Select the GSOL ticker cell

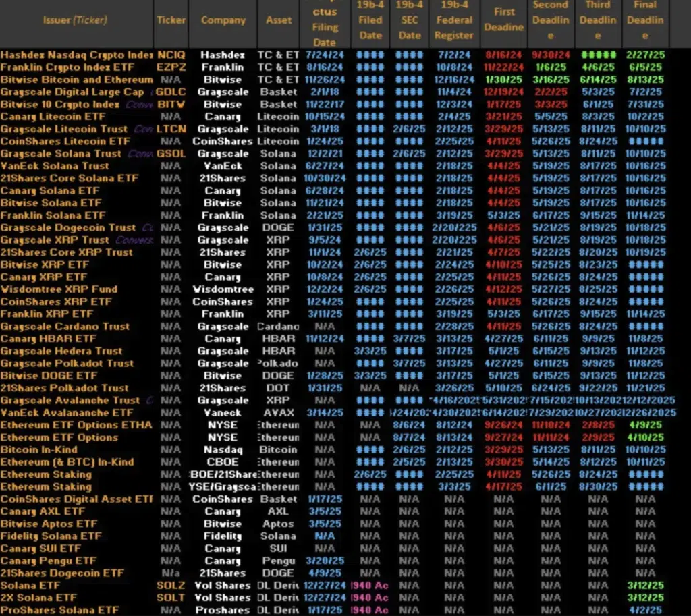click(x=171, y=154)
